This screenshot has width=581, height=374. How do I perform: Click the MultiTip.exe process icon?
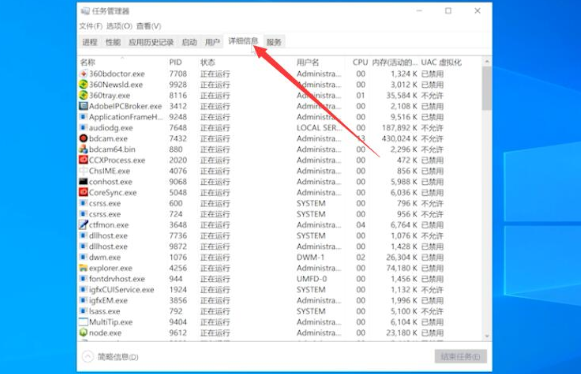click(x=83, y=322)
